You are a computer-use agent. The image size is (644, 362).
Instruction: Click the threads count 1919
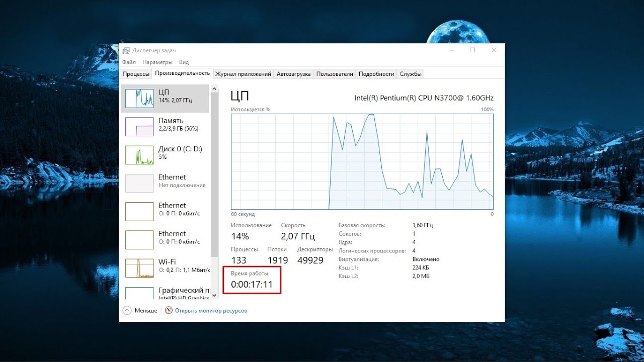[278, 260]
